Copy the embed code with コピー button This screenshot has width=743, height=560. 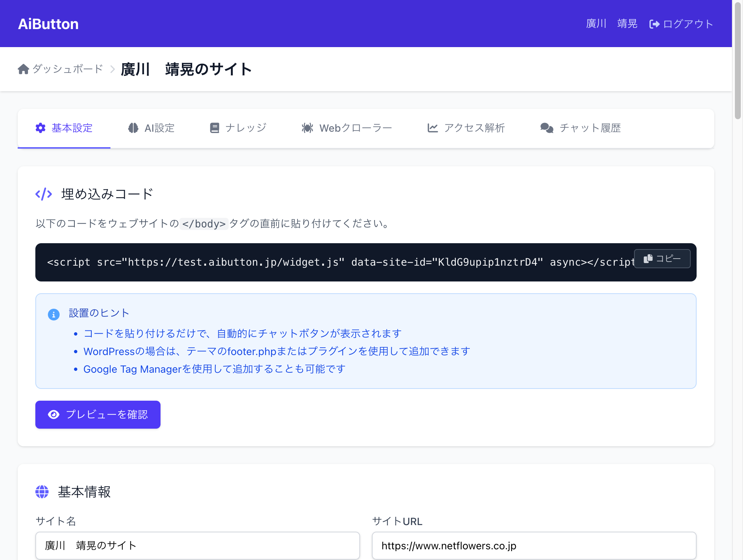coord(662,259)
